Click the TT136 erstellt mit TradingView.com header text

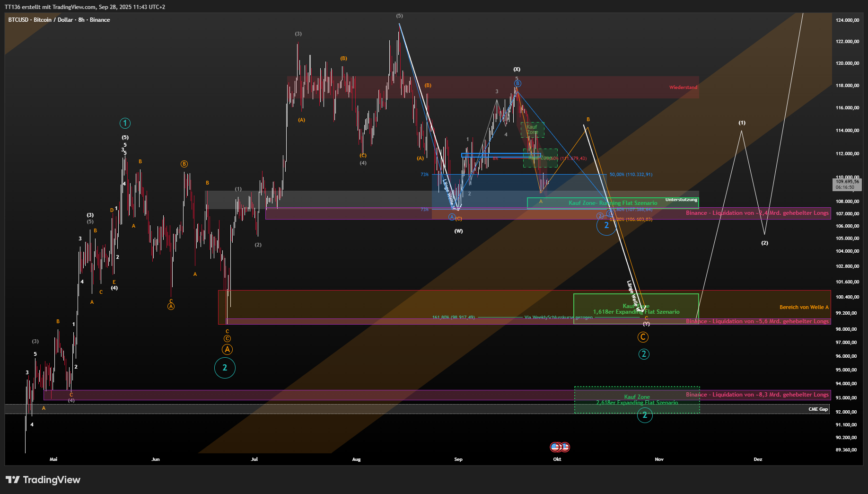[x=85, y=7]
